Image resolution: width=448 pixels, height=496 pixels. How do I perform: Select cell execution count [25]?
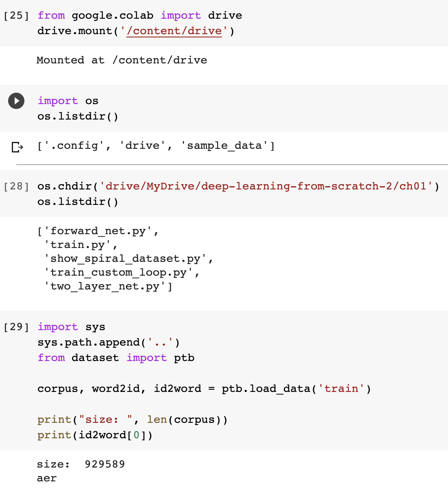pos(16,15)
